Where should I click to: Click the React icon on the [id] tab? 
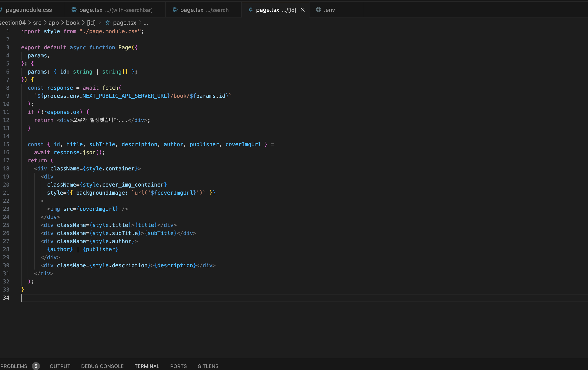point(250,9)
